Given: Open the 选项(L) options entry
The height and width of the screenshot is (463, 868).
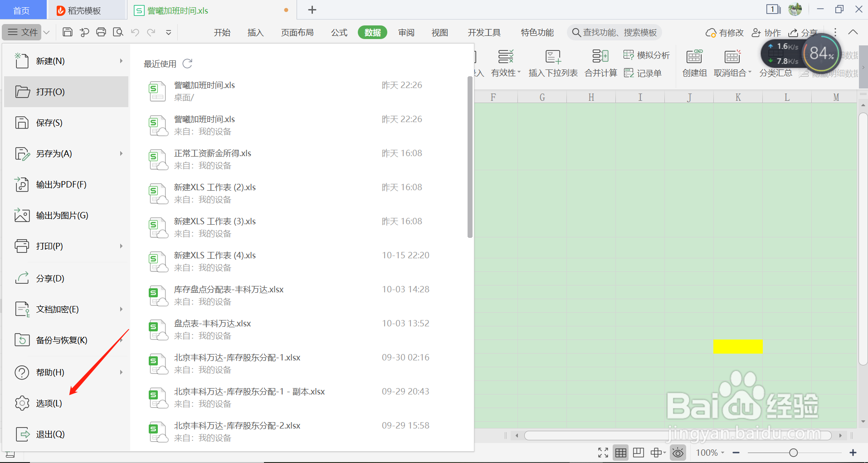Looking at the screenshot, I should (x=66, y=403).
